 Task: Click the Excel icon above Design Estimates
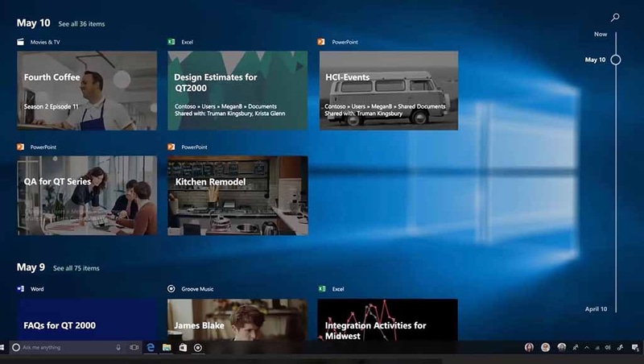click(171, 42)
